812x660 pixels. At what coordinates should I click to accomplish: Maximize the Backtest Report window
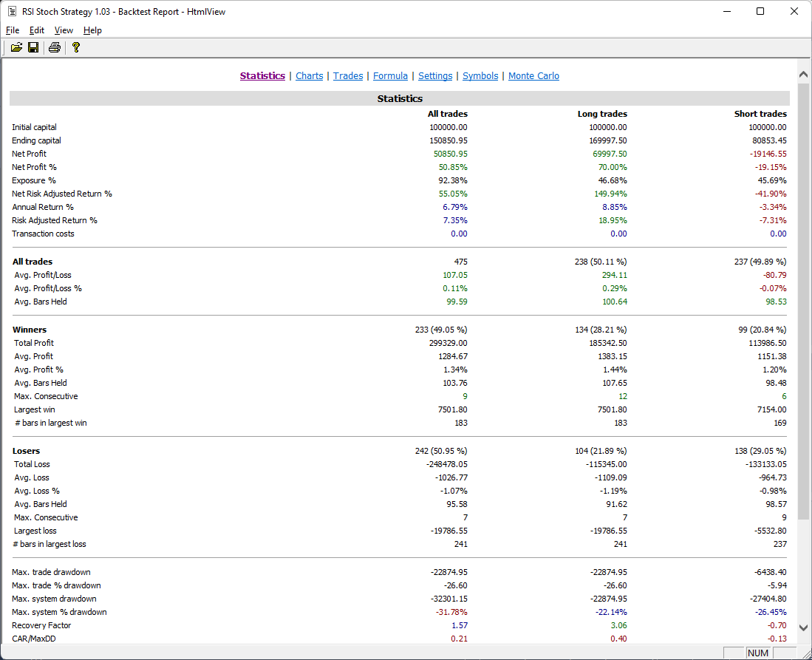[x=760, y=11]
